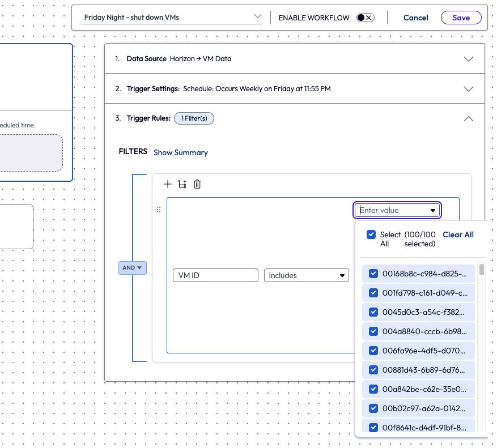Image resolution: width=497 pixels, height=448 pixels.
Task: Click the Save button
Action: [461, 18]
